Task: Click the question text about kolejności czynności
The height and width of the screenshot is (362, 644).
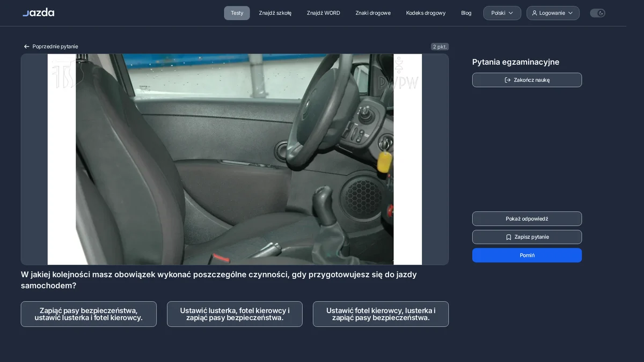Action: point(219,280)
